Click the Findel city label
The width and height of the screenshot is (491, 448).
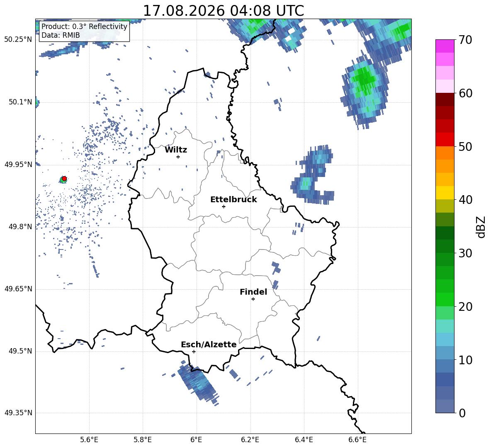[x=253, y=292]
